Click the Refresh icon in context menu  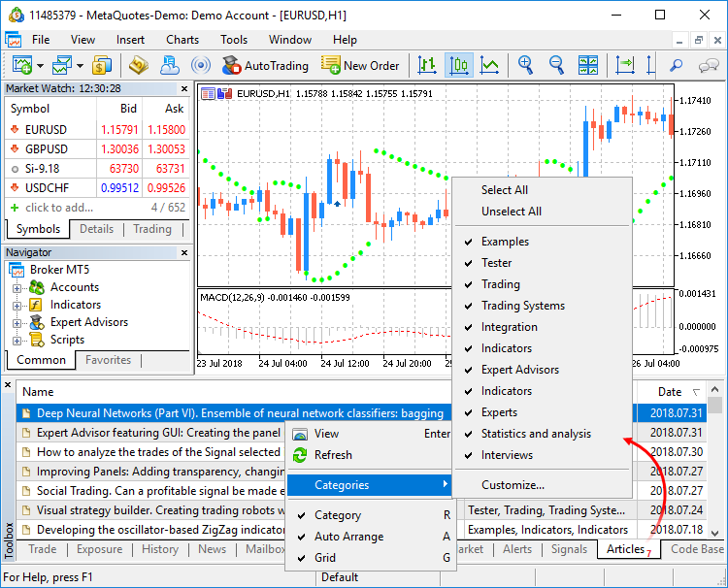coord(299,455)
